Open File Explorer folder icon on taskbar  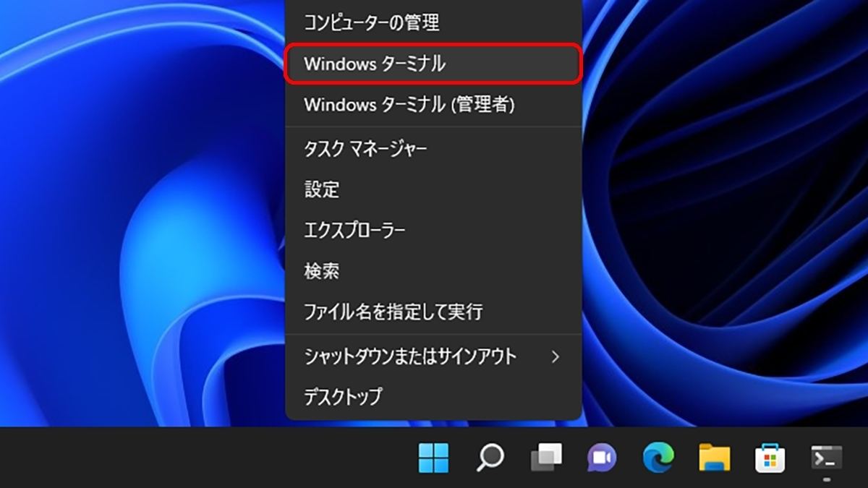tap(715, 458)
